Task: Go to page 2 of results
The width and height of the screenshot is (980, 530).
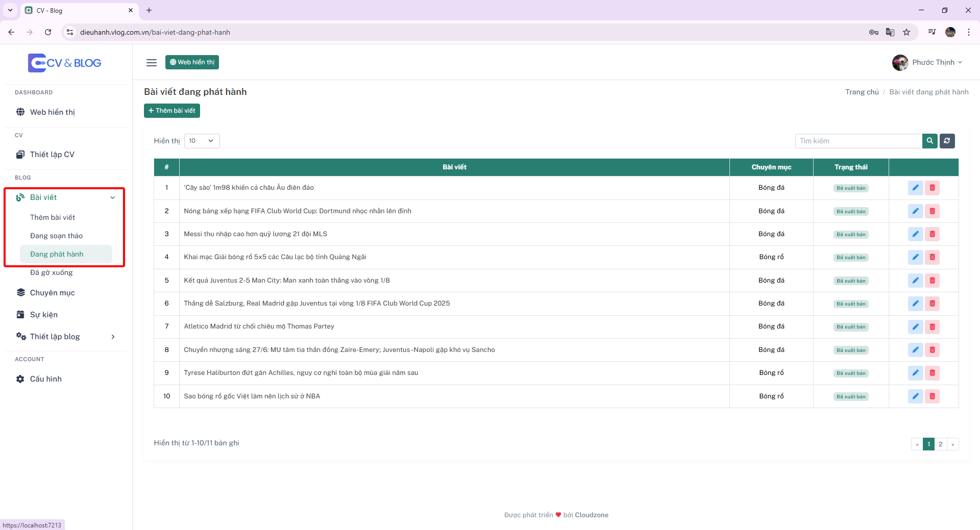Action: [940, 444]
